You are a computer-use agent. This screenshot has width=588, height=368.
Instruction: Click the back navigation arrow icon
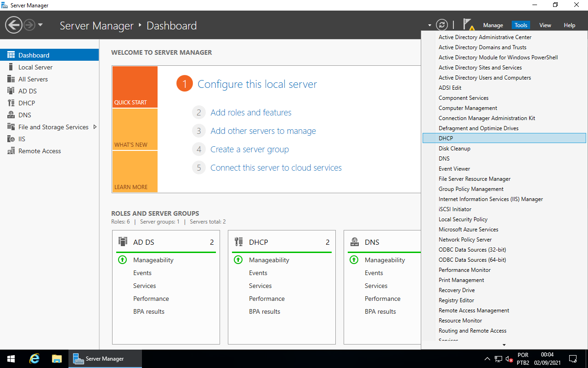tap(14, 25)
